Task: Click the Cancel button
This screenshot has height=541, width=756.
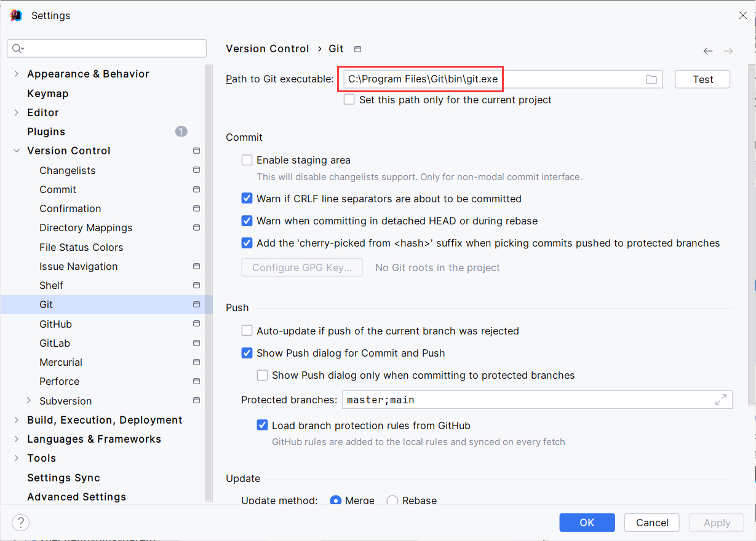Action: (652, 523)
